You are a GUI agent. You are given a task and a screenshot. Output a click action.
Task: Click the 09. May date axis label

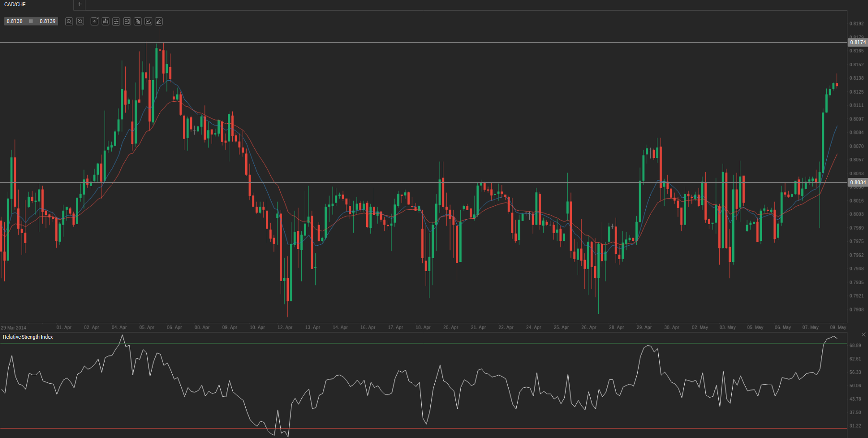tap(838, 328)
